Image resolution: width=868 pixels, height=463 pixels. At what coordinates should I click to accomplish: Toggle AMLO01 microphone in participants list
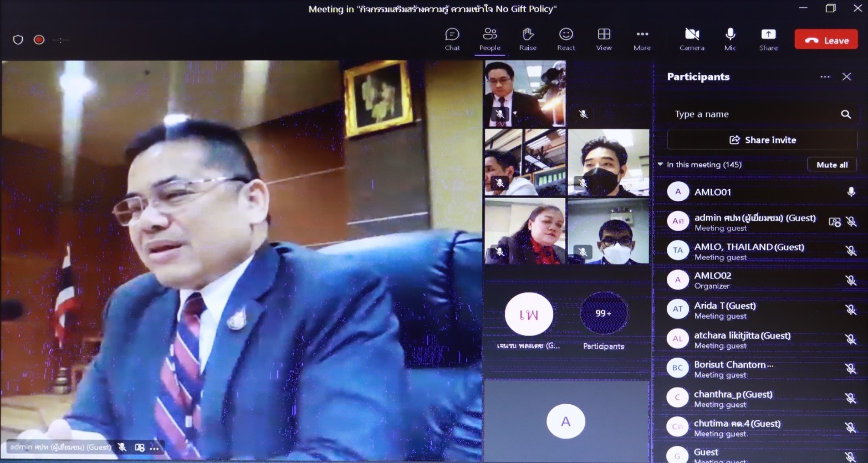[x=851, y=192]
